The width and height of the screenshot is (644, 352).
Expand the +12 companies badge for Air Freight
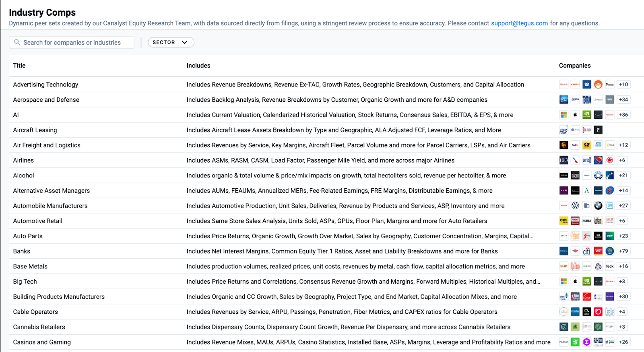tap(623, 145)
